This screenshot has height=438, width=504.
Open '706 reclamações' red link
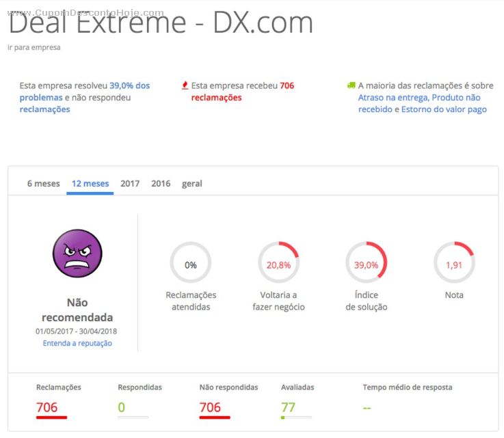(243, 92)
